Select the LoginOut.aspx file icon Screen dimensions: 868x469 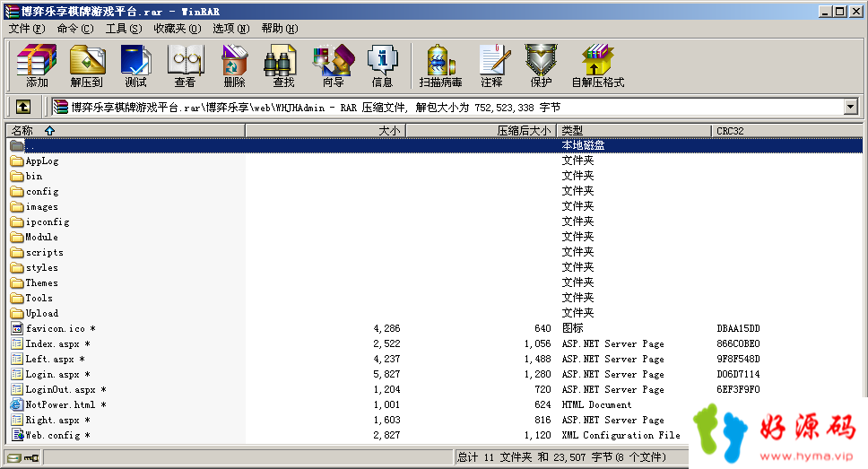click(x=17, y=389)
